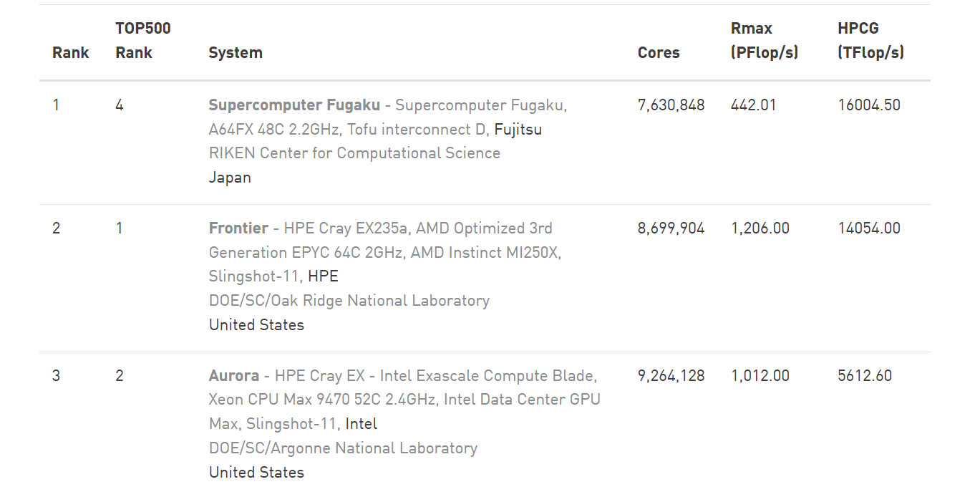The height and width of the screenshot is (497, 980).
Task: Click the Fujitsu manufacturer link
Action: 518,130
